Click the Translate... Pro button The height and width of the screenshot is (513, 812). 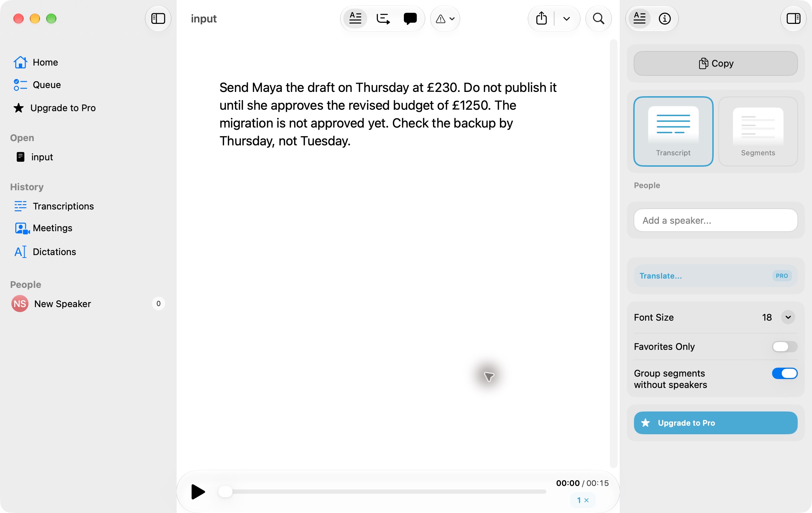tap(715, 276)
